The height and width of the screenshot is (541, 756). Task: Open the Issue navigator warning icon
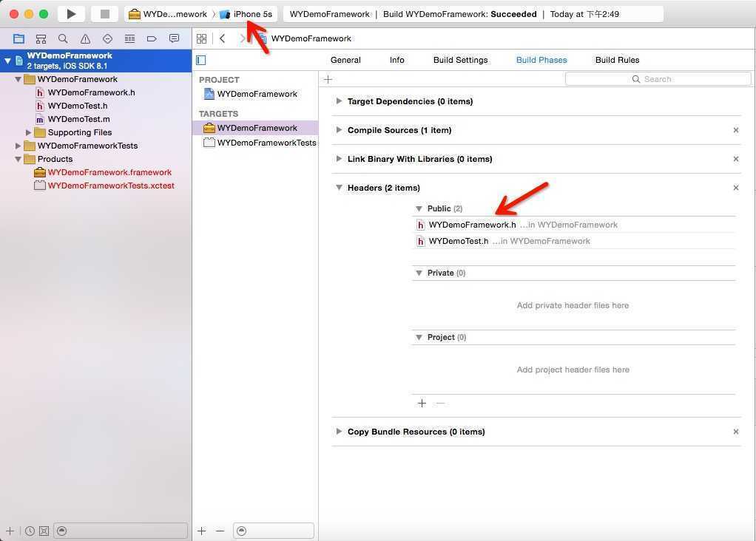tap(85, 39)
